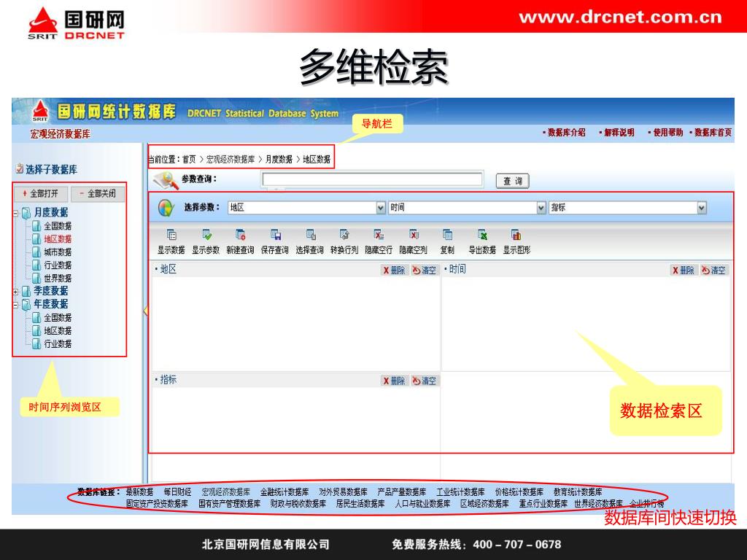Screen dimensions: 747x560
Task: Click the 全部打开 expand-all button
Action: [x=41, y=193]
